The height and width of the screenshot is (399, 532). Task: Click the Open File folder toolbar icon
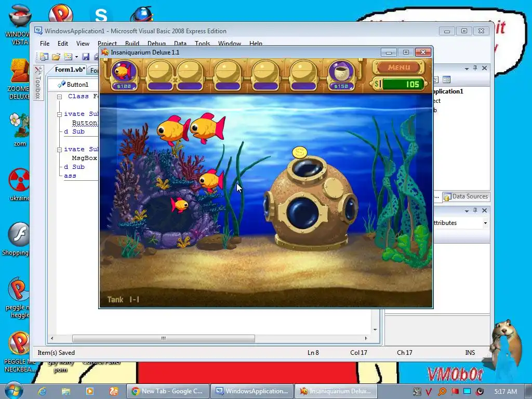pos(56,57)
